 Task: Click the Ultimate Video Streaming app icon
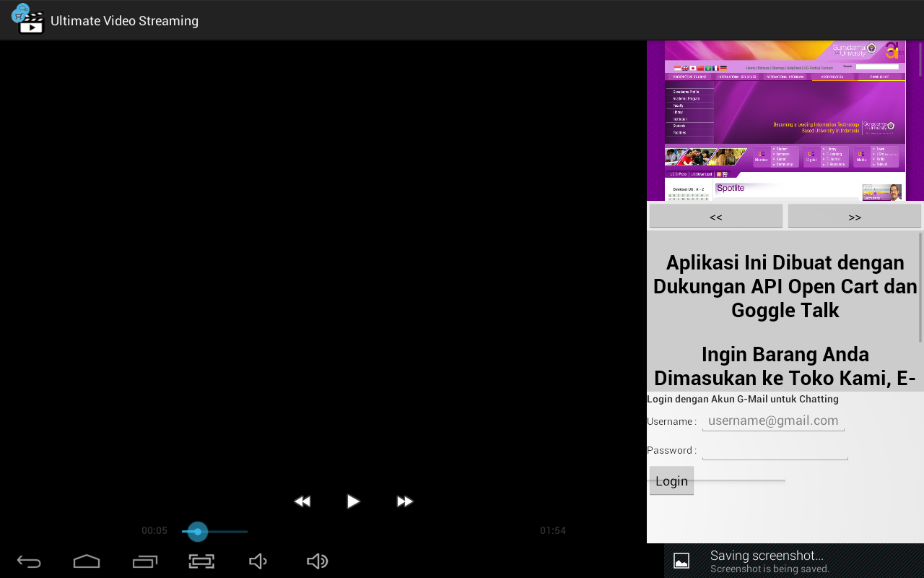coord(27,20)
